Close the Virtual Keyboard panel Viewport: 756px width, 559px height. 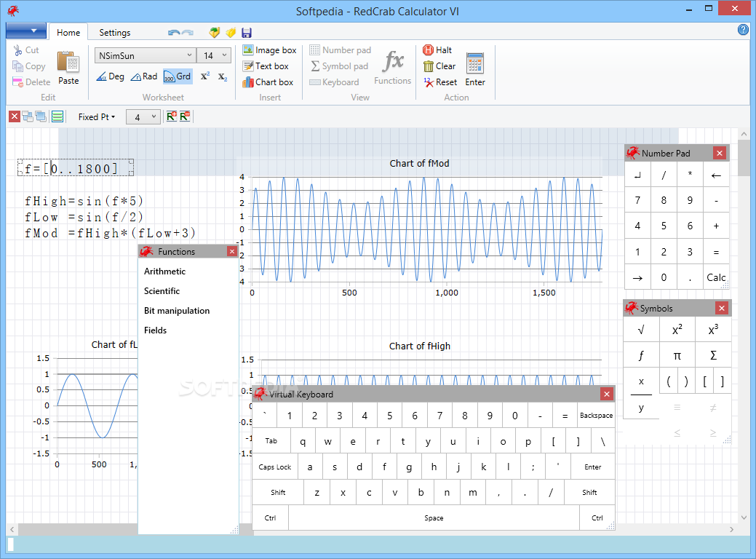coord(607,394)
